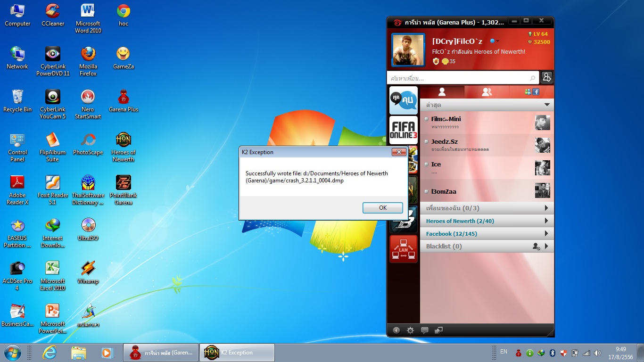Open Windows Explorer folder on taskbar
This screenshot has height=362, width=644.
click(x=78, y=353)
